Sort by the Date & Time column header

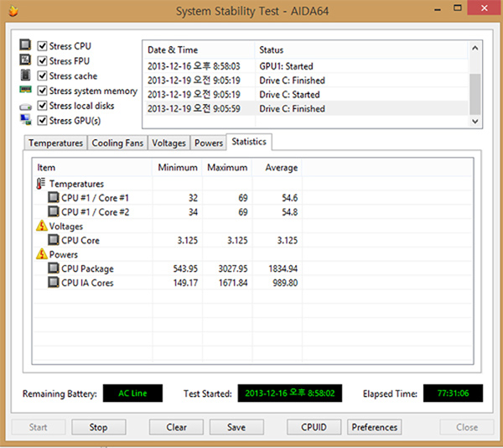[199, 49]
